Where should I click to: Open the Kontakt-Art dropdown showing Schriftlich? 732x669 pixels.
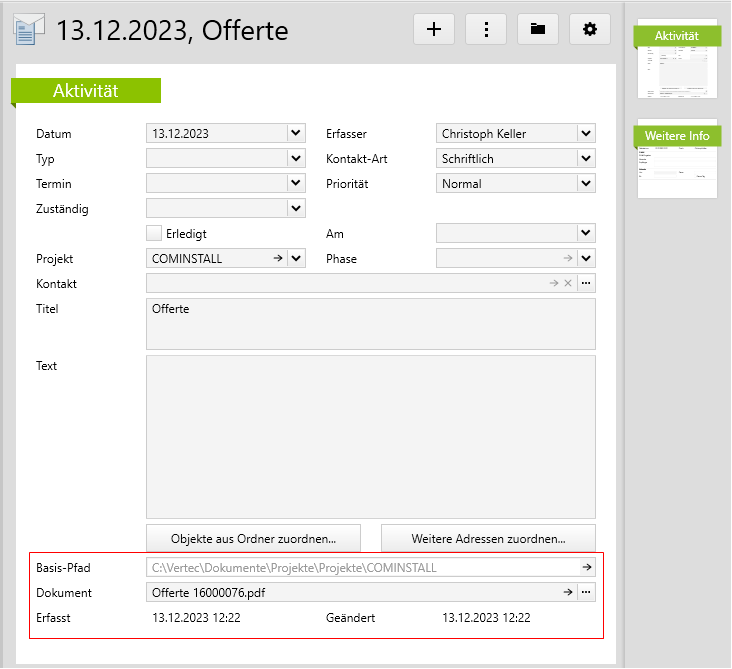(586, 158)
